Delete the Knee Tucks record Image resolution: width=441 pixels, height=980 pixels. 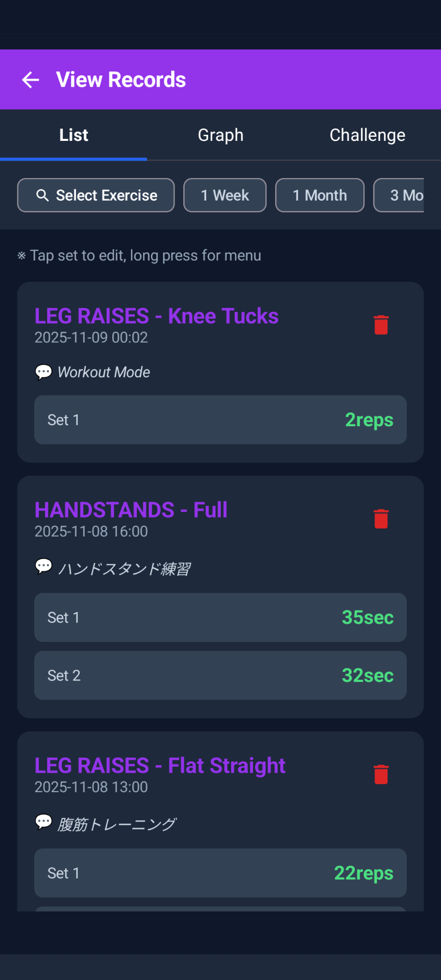click(381, 325)
